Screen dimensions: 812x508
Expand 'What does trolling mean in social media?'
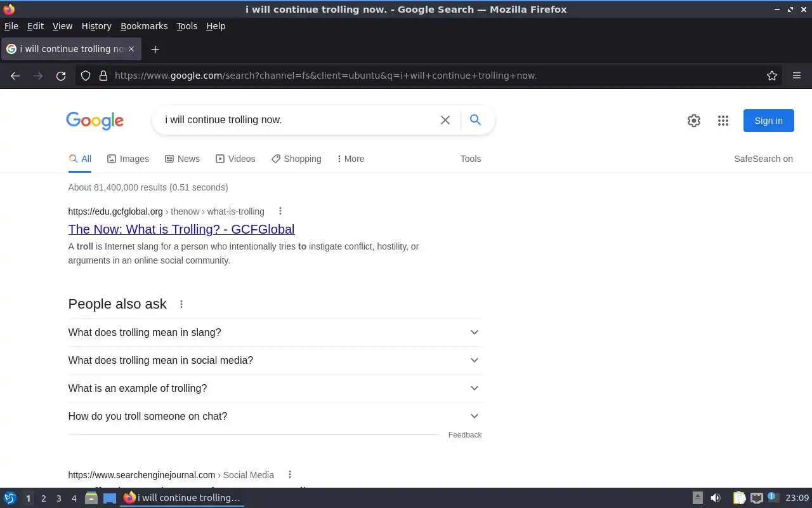click(x=275, y=361)
